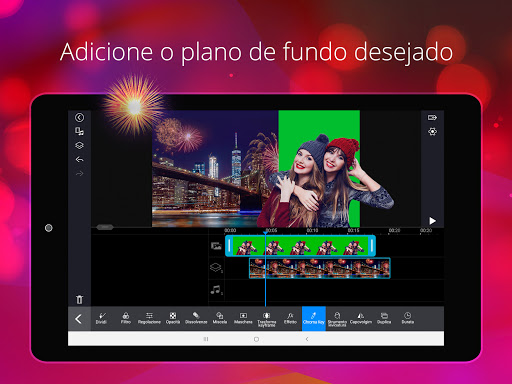
Task: Open the Opacità tool
Action: 173,318
